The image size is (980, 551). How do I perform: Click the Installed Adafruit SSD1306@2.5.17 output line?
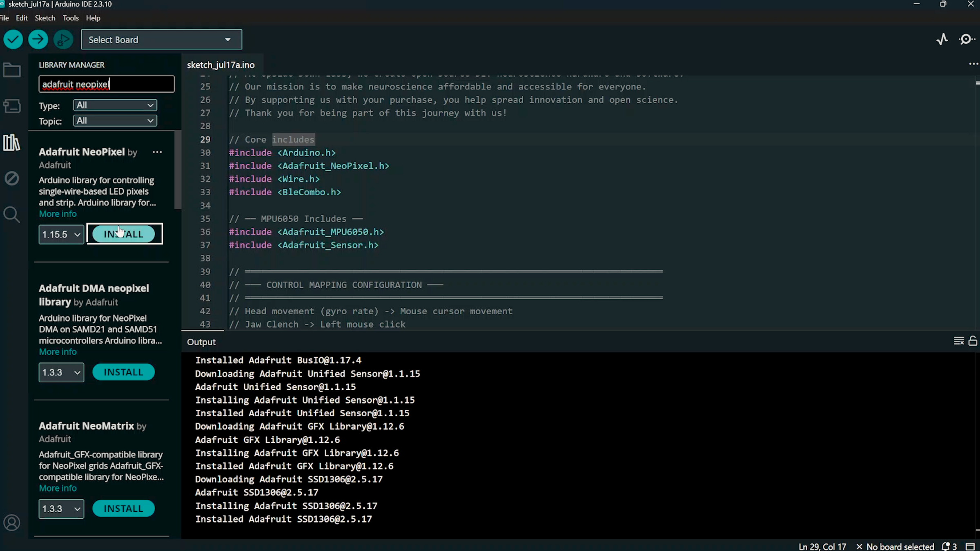point(283,519)
